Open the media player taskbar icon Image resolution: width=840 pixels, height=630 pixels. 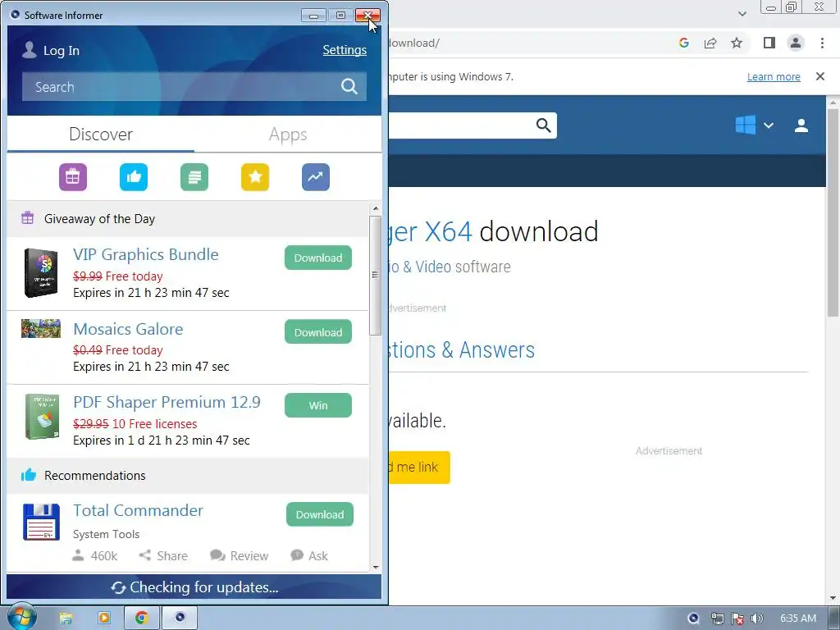104,618
